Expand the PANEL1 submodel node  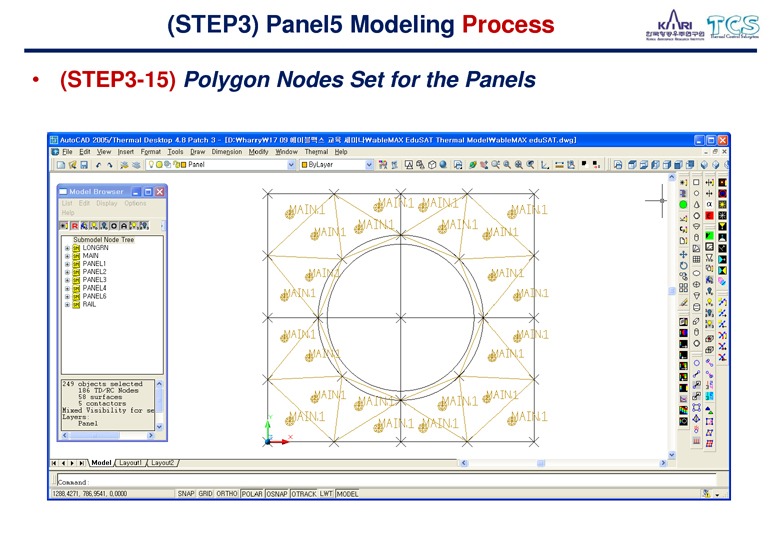pyautogui.click(x=67, y=264)
